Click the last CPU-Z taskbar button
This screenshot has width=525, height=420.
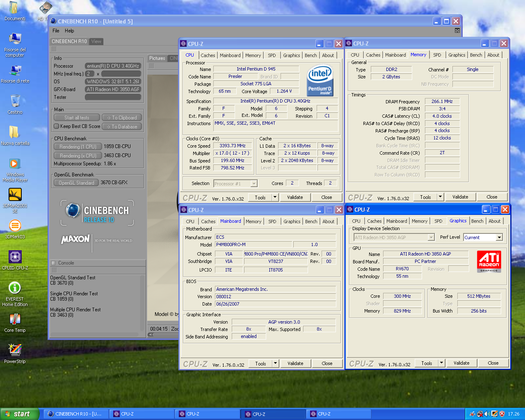click(339, 414)
